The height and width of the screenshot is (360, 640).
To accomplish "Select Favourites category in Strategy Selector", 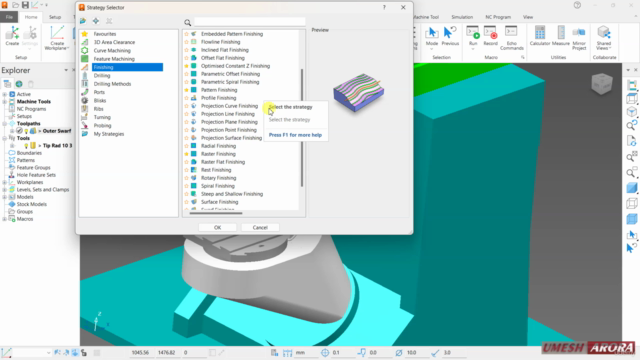I will (104, 34).
